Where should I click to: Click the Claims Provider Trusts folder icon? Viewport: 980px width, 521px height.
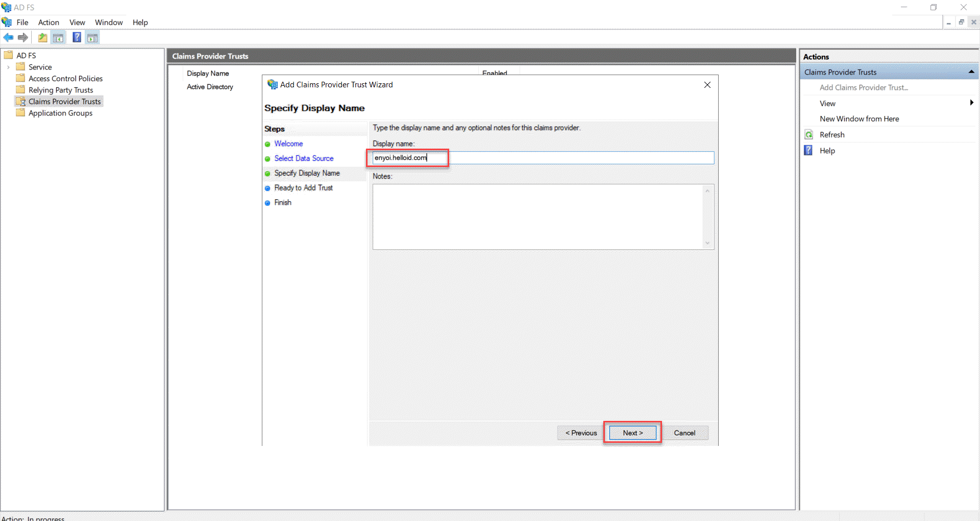coord(20,101)
